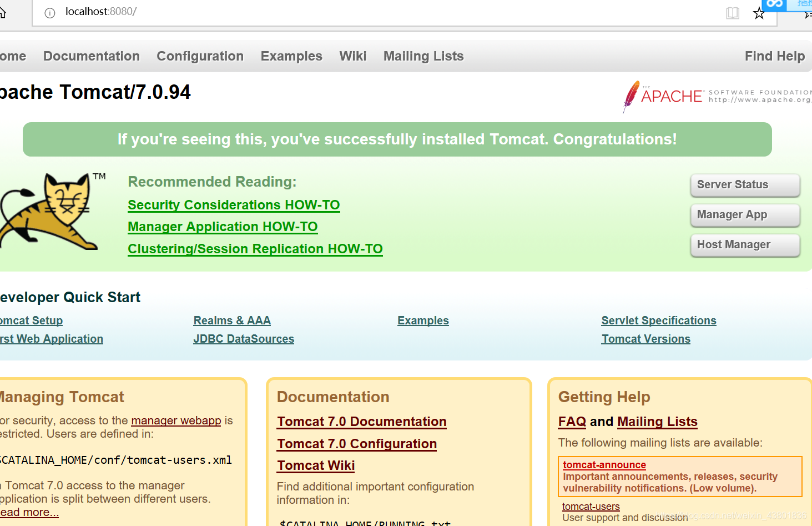
Task: Click the Documentation box heading
Action: click(x=333, y=397)
